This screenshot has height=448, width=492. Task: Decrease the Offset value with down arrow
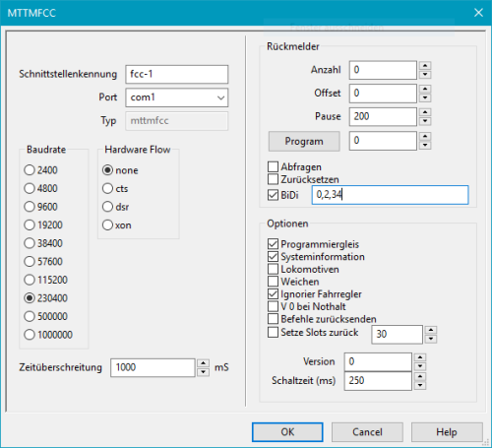[425, 97]
